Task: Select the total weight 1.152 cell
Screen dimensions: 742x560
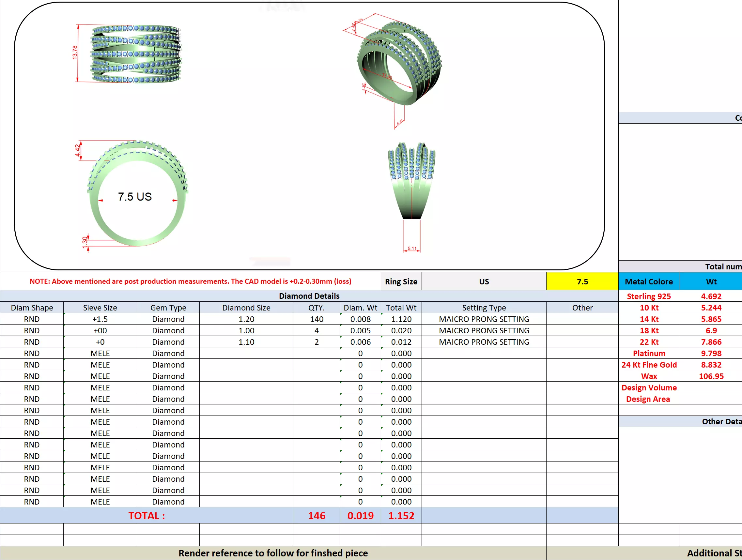Action: tap(401, 515)
